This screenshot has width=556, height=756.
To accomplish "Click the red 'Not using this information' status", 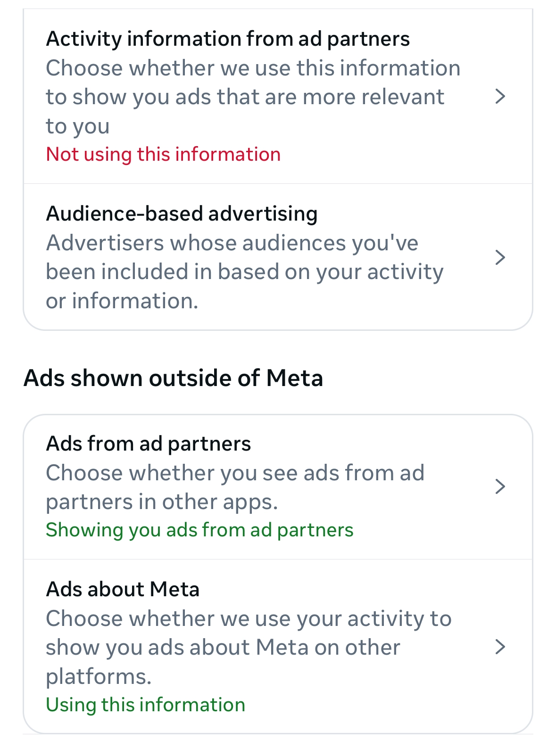I will (163, 155).
